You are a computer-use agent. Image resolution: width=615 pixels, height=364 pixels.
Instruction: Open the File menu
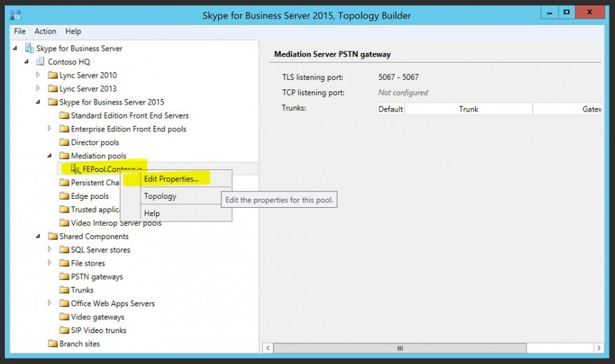point(19,32)
